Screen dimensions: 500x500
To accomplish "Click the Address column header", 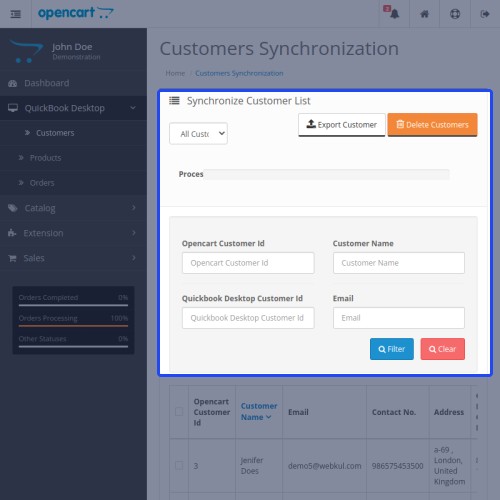I will pyautogui.click(x=449, y=412).
